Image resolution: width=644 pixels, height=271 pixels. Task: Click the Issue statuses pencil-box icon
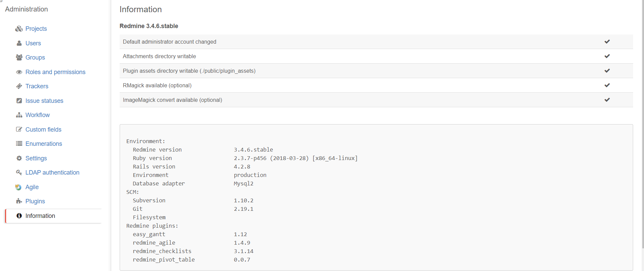[19, 101]
